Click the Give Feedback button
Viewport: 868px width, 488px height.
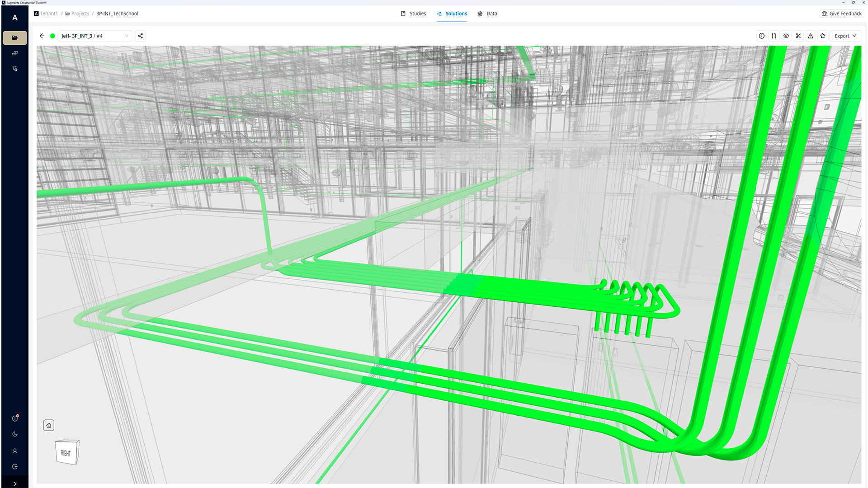click(x=841, y=14)
